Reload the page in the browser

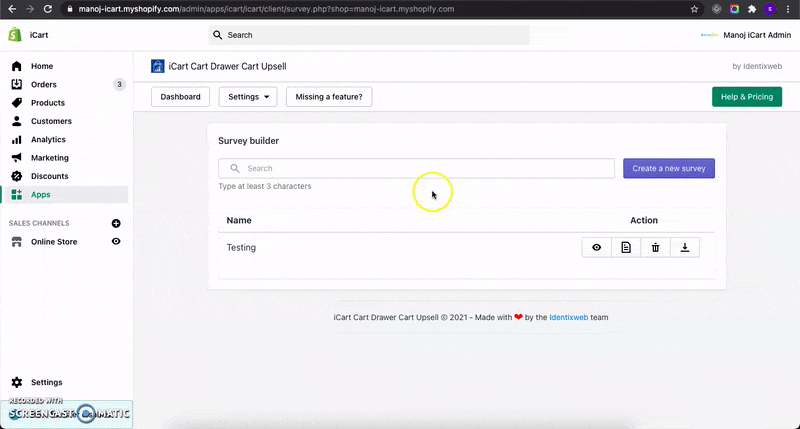tap(47, 9)
